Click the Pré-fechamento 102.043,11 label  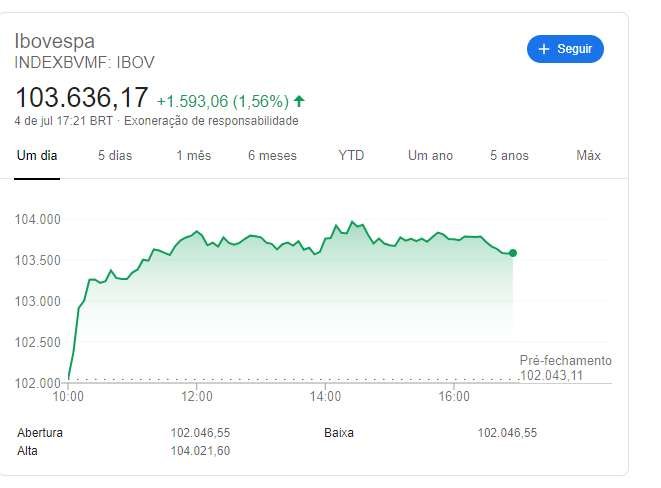coord(565,368)
